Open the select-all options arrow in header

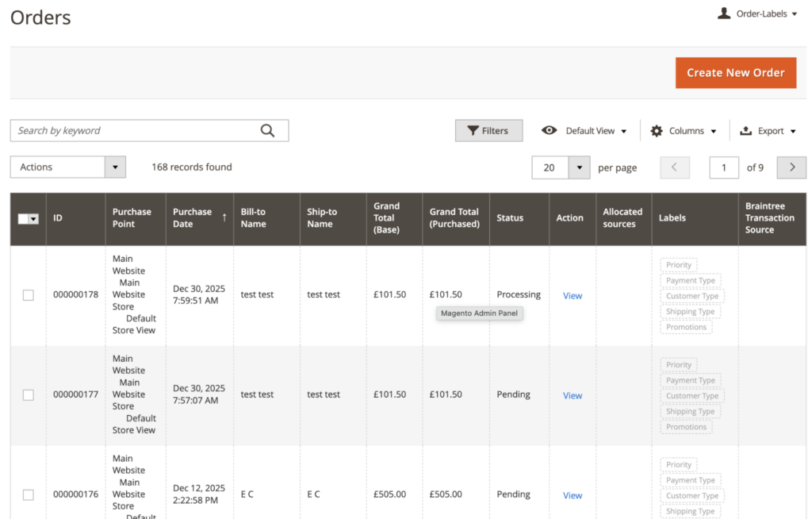point(33,219)
